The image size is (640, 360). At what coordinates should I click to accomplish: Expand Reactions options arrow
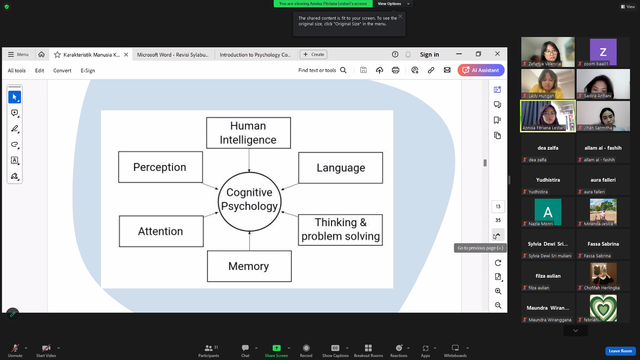(x=408, y=348)
